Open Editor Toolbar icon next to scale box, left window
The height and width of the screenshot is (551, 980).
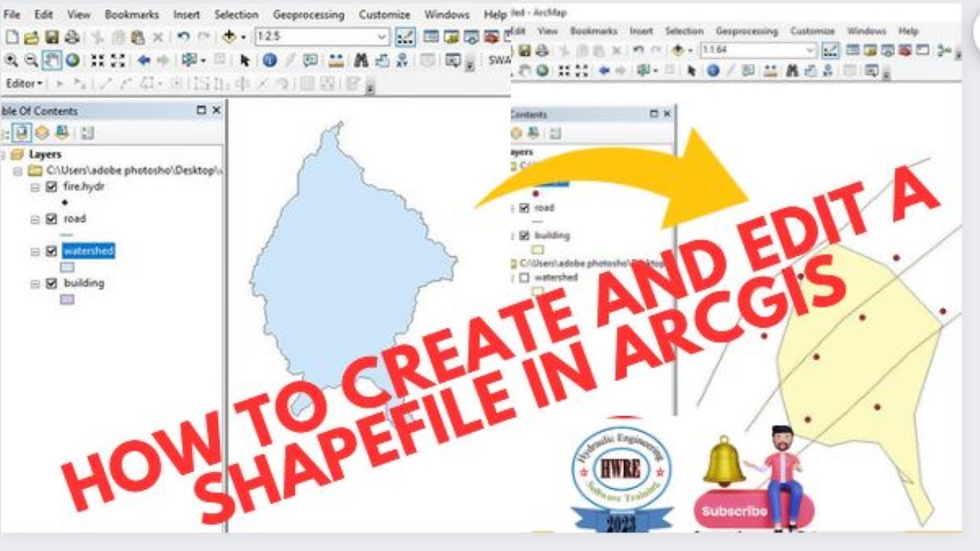click(x=406, y=37)
